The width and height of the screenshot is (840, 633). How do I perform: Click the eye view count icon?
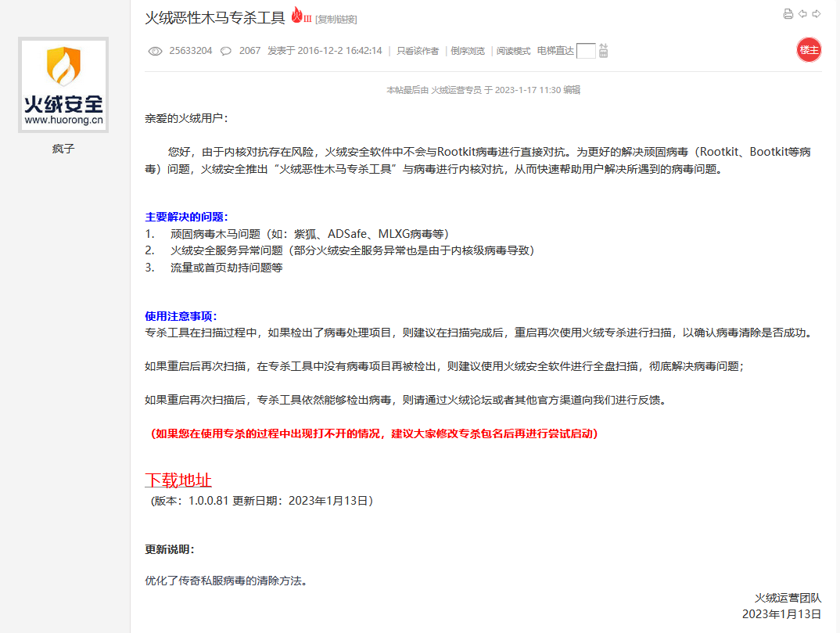coord(155,51)
